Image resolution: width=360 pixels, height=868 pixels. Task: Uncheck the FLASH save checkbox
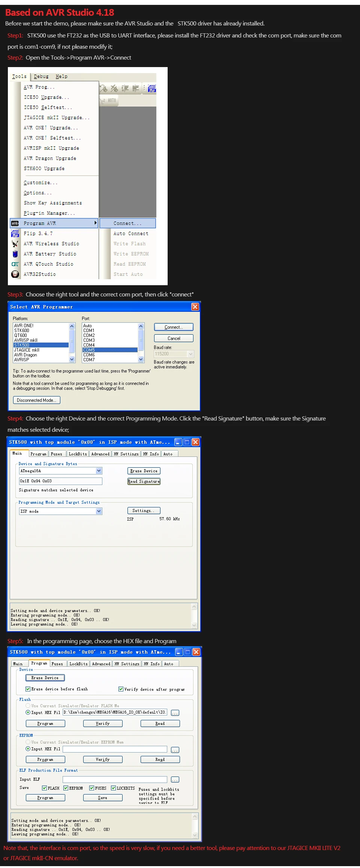click(44, 788)
